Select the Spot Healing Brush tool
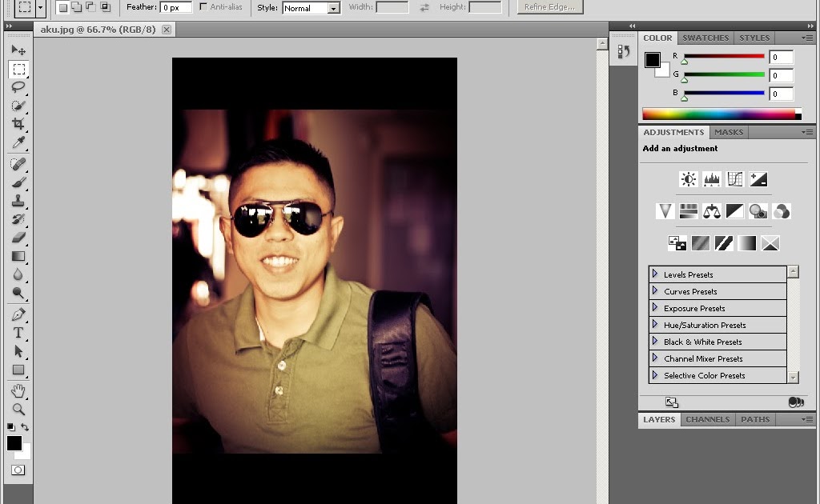 pyautogui.click(x=18, y=165)
